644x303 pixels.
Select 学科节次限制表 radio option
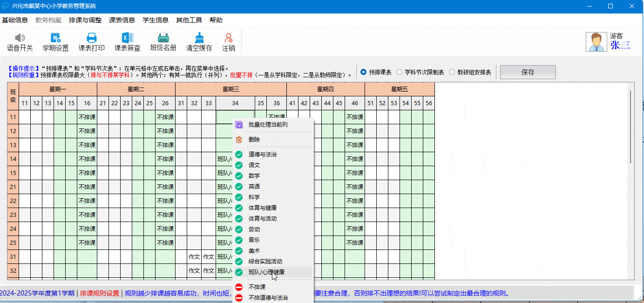pyautogui.click(x=400, y=72)
